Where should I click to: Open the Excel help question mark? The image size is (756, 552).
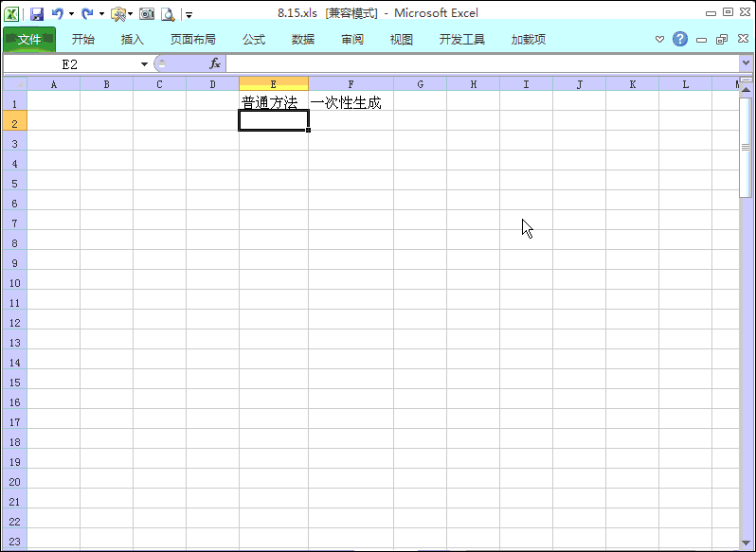(680, 39)
